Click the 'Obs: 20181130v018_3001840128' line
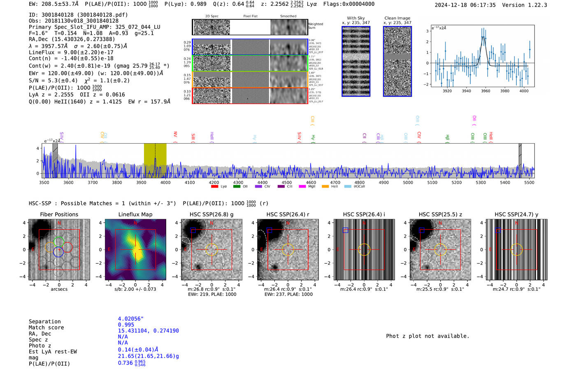The width and height of the screenshot is (576, 392). (74, 21)
